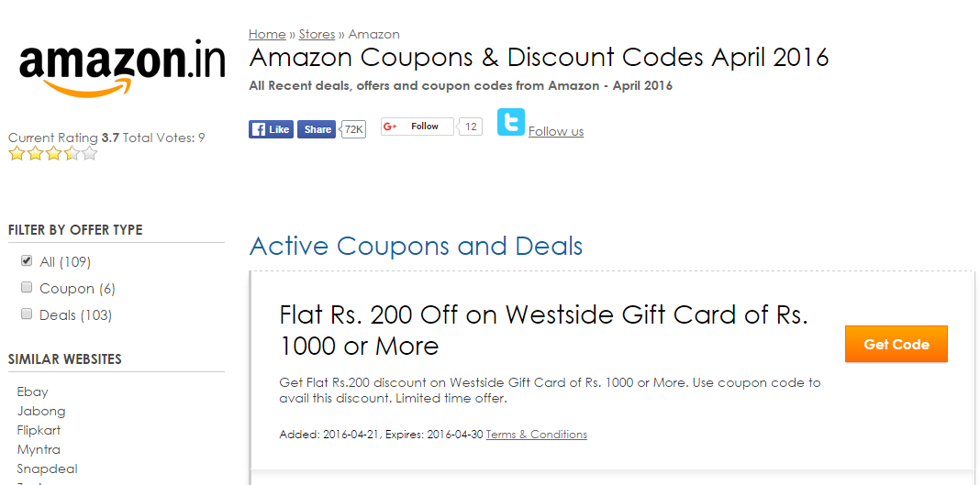Click the Facebook Share button
The image size is (980, 485).
click(x=317, y=129)
